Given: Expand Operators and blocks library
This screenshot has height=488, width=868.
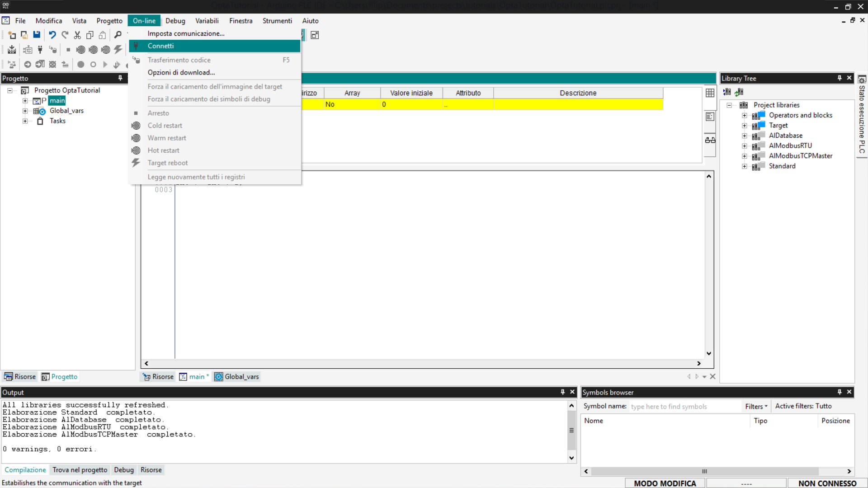Looking at the screenshot, I should 745,116.
